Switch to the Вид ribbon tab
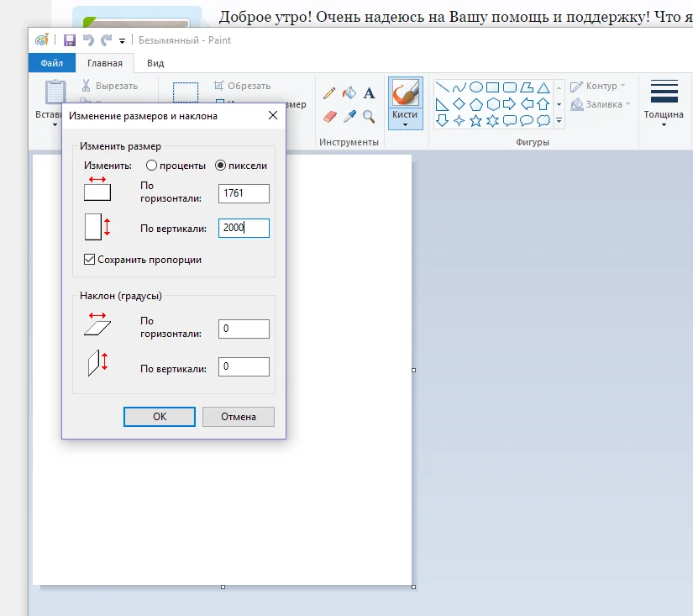Viewport: 693px width, 616px height. tap(155, 63)
